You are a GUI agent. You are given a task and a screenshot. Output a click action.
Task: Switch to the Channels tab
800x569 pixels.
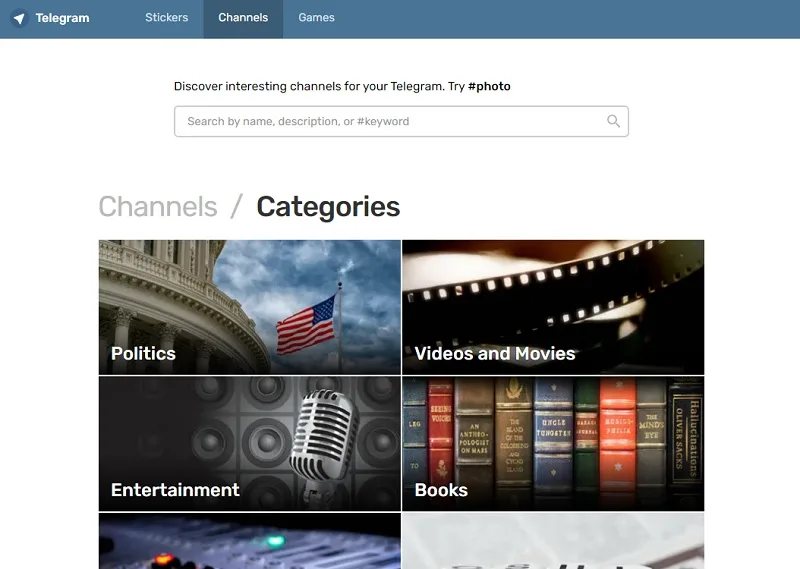[243, 17]
